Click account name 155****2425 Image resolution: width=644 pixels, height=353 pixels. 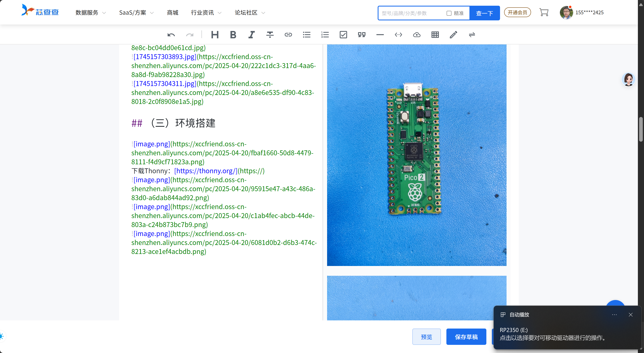point(589,12)
